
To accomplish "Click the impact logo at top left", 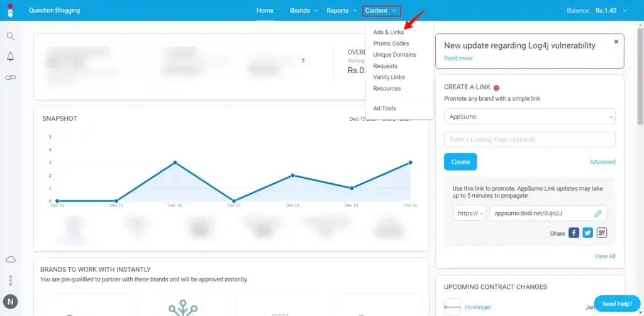I will click(10, 10).
